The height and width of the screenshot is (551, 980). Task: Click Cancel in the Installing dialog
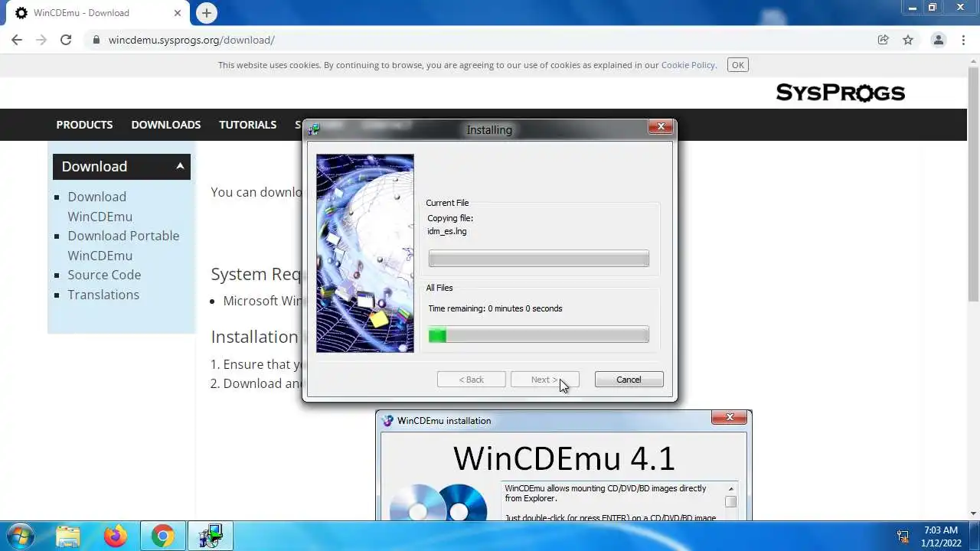pyautogui.click(x=629, y=380)
